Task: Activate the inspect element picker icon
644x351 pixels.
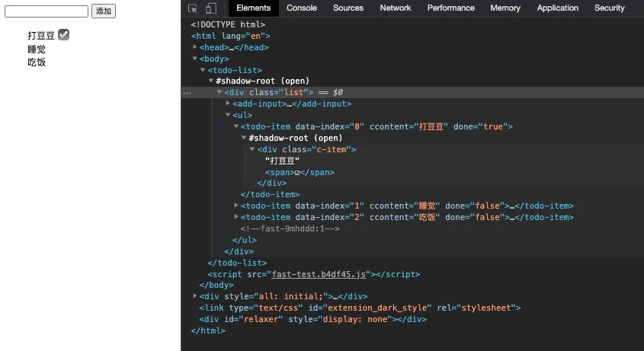Action: coord(193,8)
